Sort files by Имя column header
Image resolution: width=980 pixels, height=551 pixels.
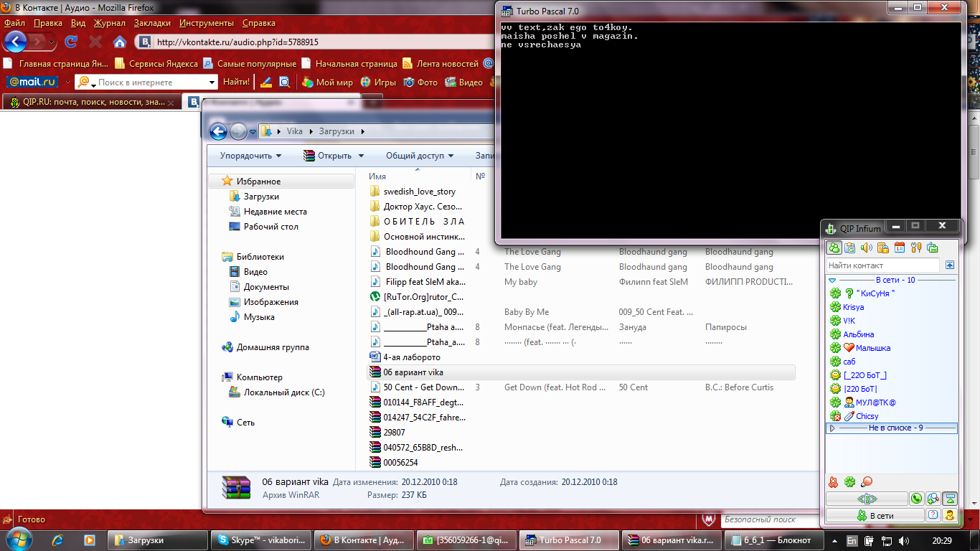pyautogui.click(x=377, y=176)
